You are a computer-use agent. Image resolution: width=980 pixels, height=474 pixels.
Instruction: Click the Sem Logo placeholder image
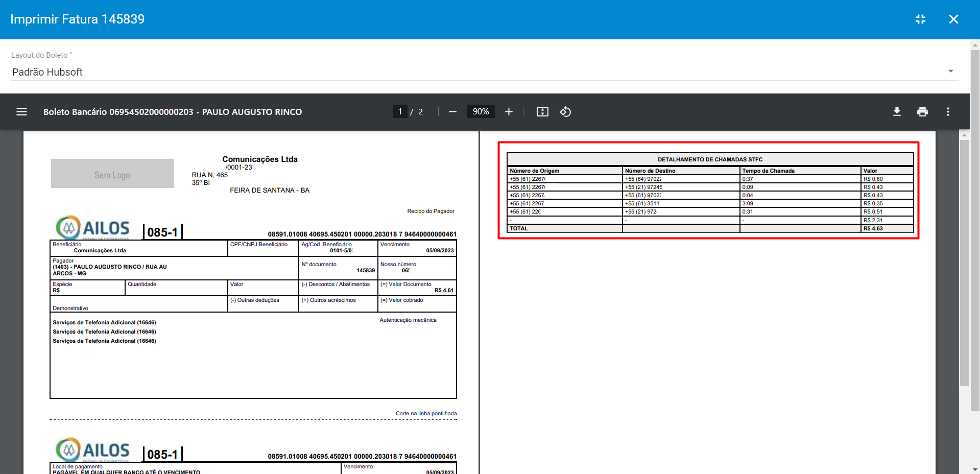click(112, 174)
